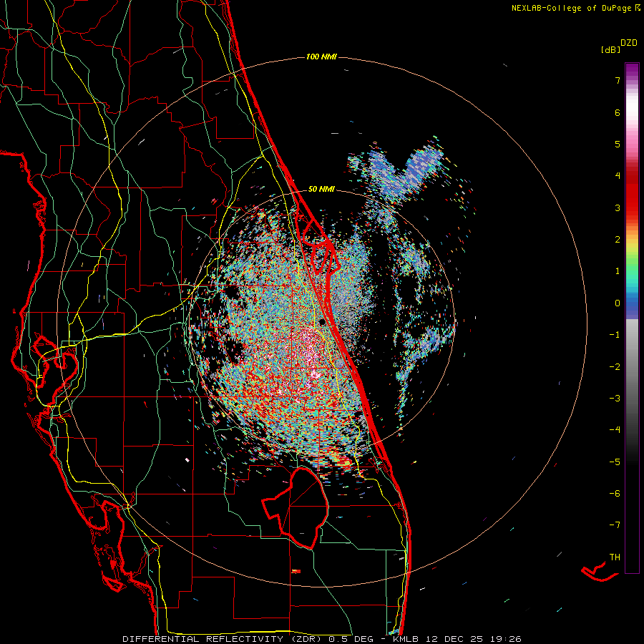Click the 7 value on the color scale

[618, 80]
